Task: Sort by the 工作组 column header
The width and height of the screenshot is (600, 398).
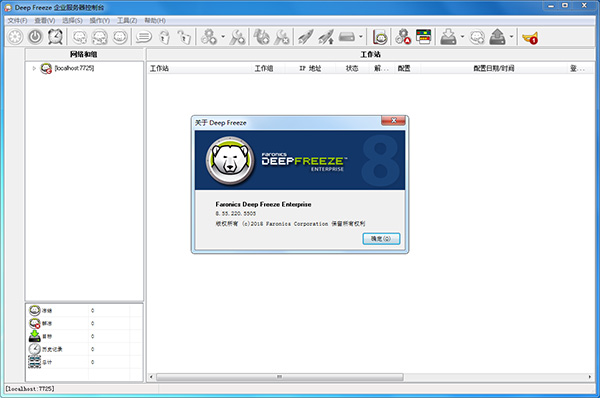Action: point(264,69)
